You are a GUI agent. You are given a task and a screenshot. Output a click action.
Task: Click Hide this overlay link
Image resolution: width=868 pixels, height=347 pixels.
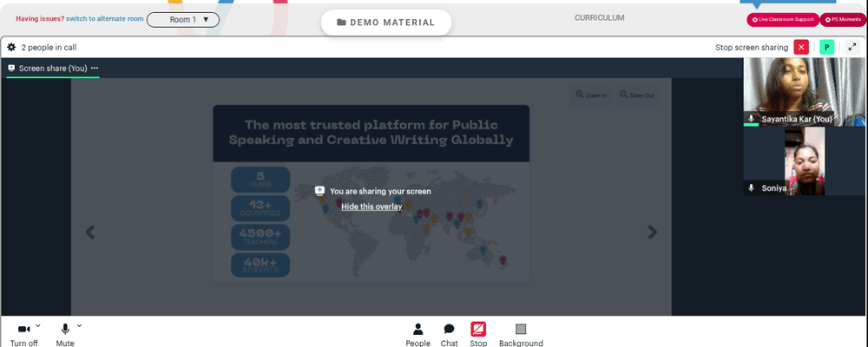372,206
